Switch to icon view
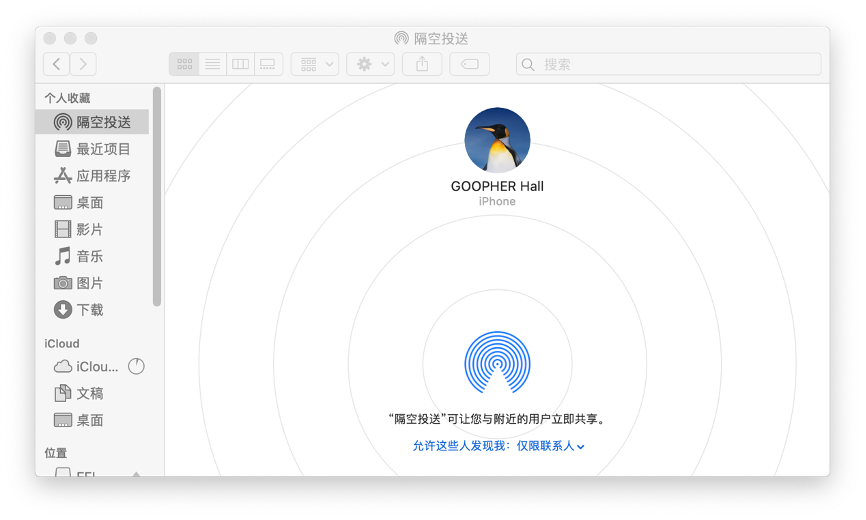 184,64
